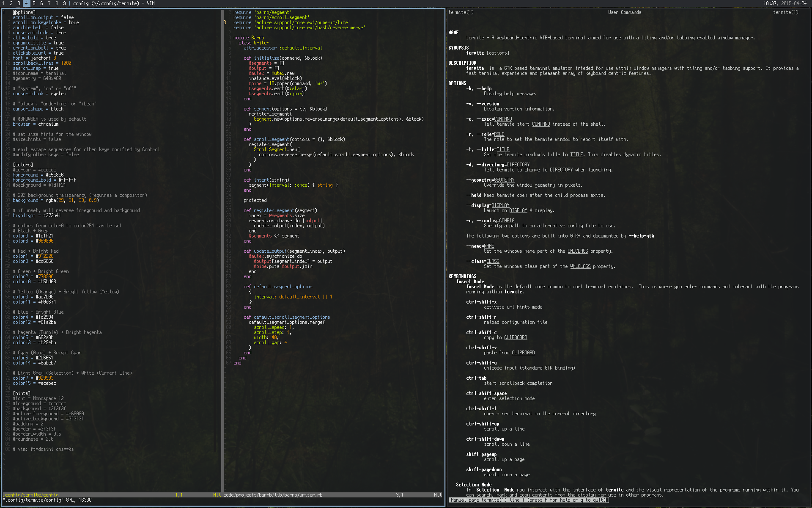The height and width of the screenshot is (508, 812).
Task: Go to workspace 3
Action: point(19,3)
